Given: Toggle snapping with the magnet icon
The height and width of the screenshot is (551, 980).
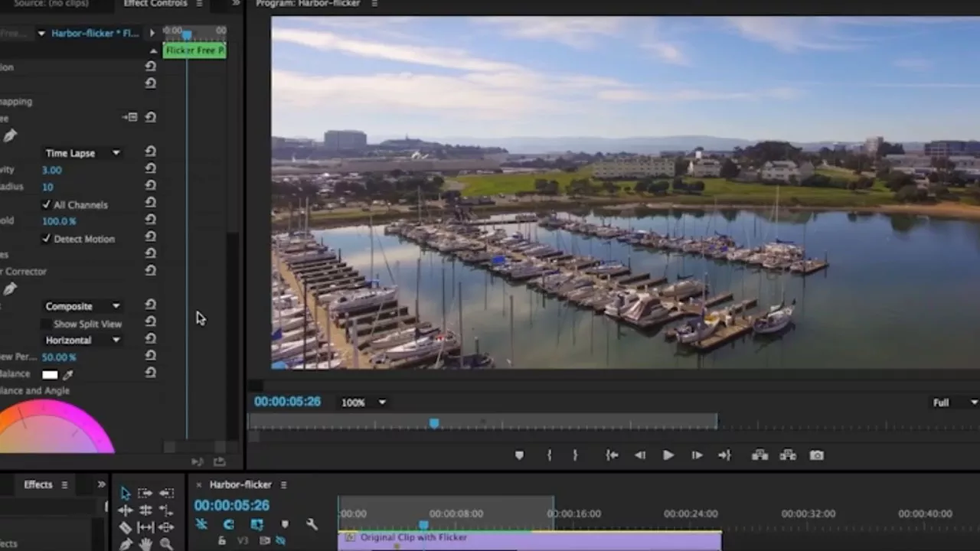Looking at the screenshot, I should click(201, 524).
